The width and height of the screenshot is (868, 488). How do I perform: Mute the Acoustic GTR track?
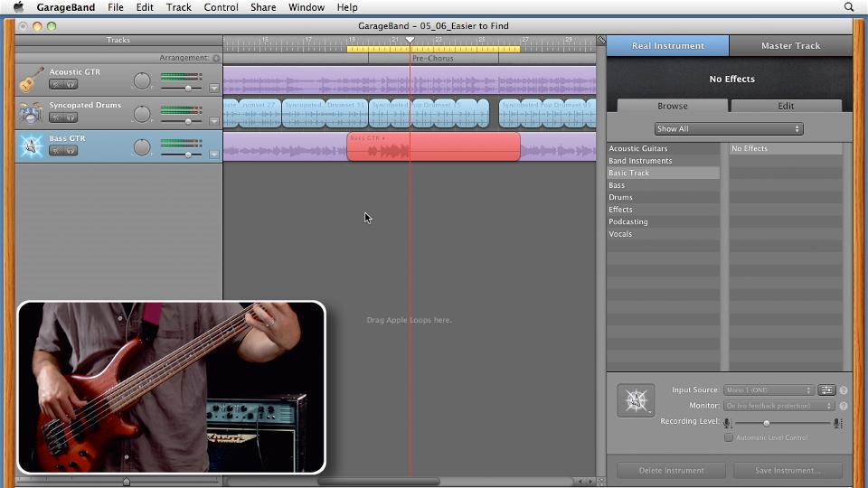(56, 84)
